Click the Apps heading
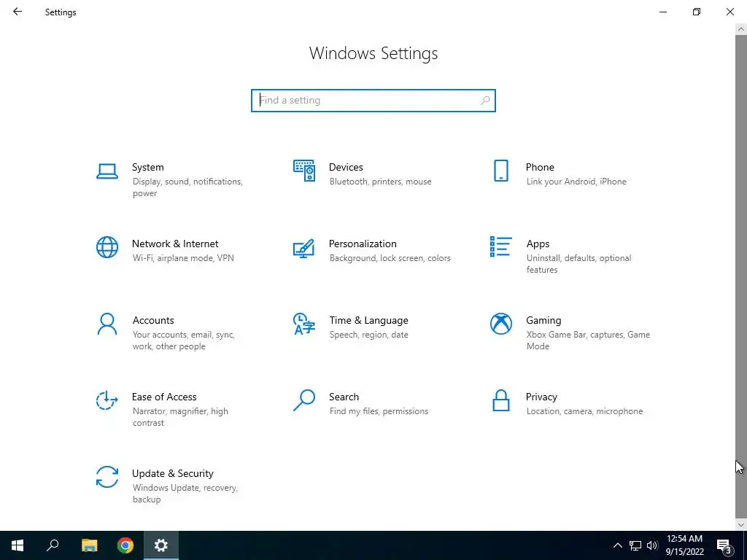Screen dimensions: 747x560 coord(538,244)
